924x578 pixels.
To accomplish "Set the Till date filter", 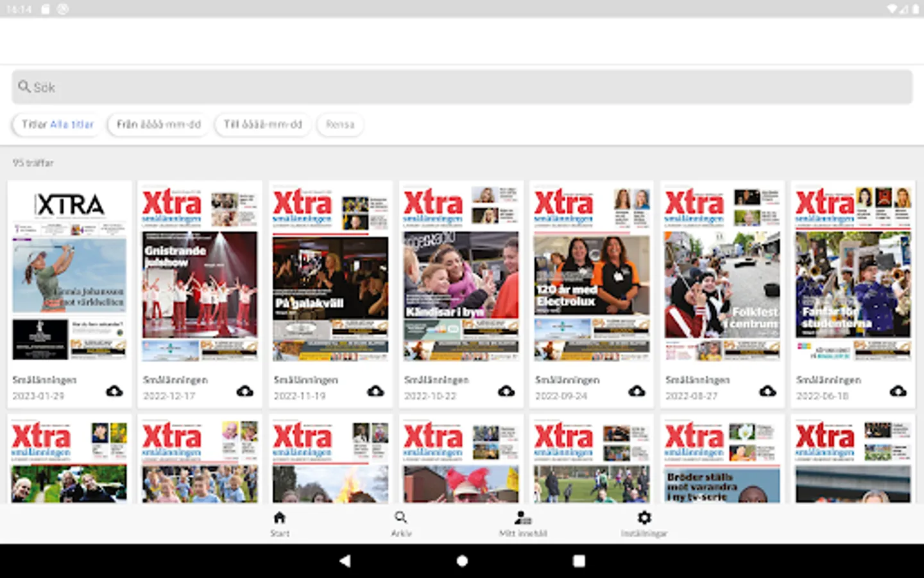I will point(262,125).
